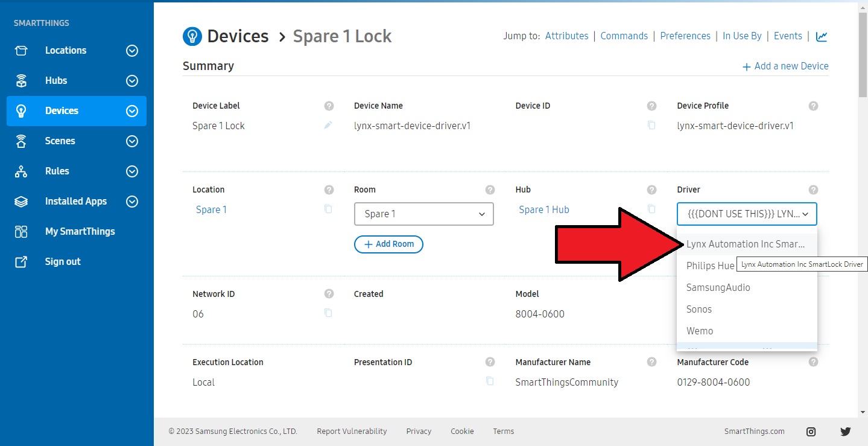Image resolution: width=868 pixels, height=446 pixels.
Task: Click the Scenes icon in the sidebar
Action: [21, 141]
